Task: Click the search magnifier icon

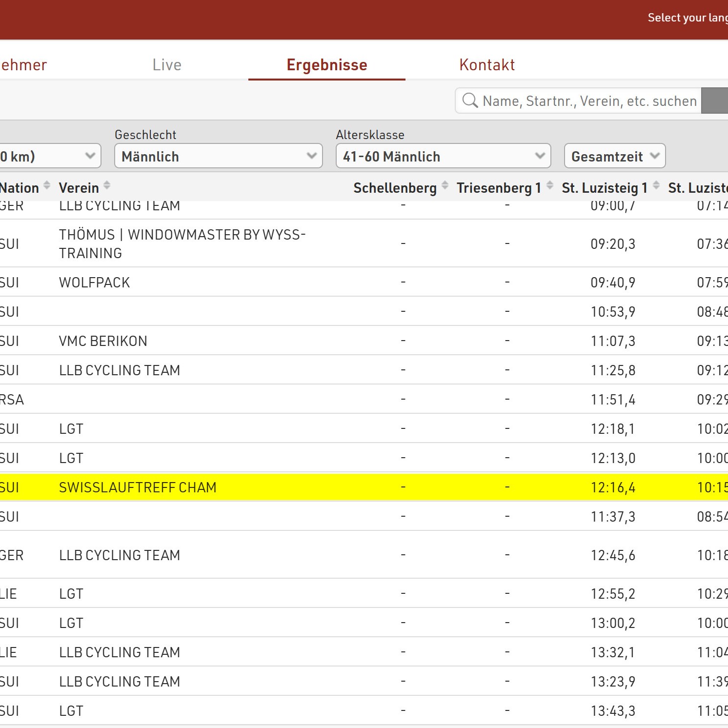Action: tap(469, 101)
